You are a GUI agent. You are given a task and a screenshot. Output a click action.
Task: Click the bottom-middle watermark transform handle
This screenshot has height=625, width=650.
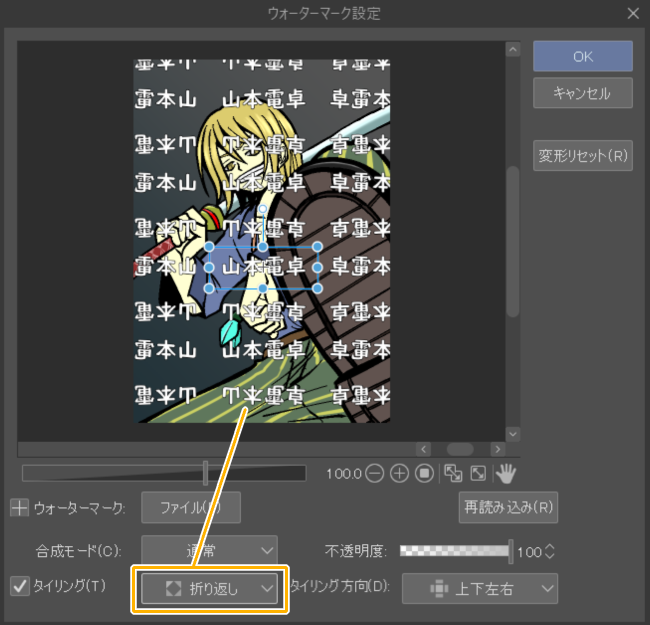(x=263, y=288)
